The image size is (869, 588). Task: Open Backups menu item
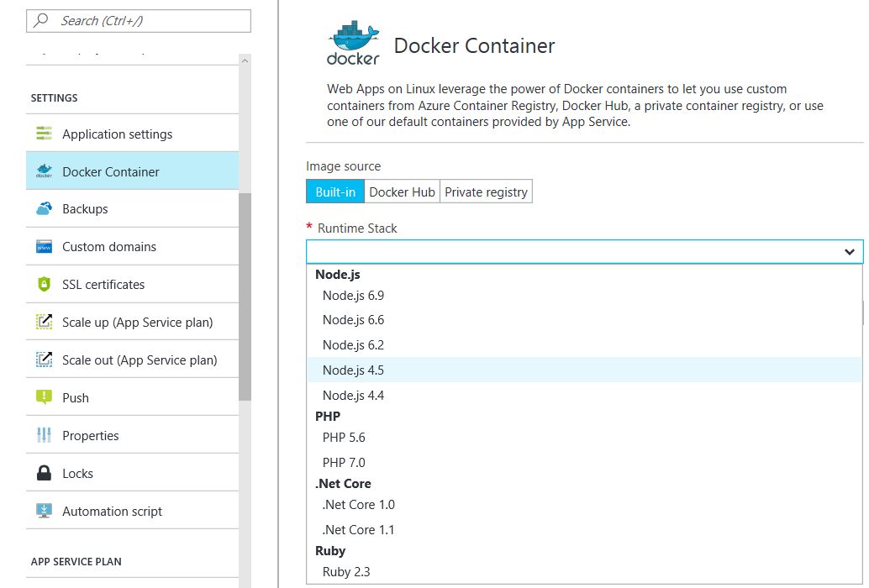click(x=133, y=208)
